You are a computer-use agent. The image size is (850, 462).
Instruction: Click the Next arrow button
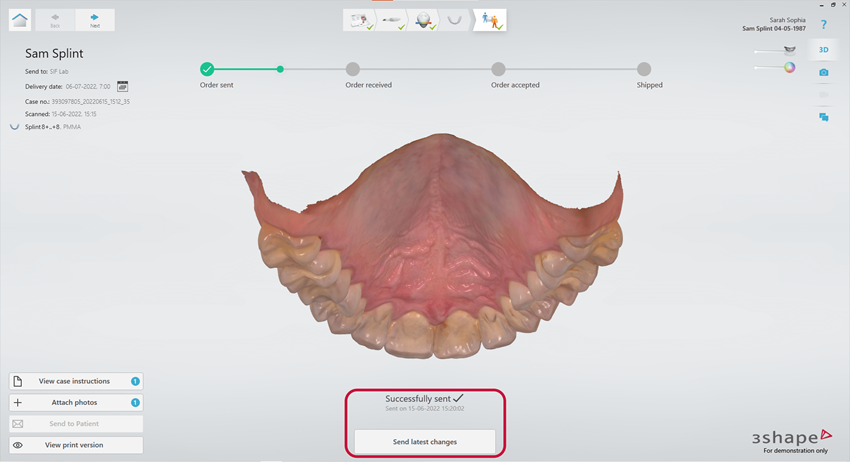95,20
